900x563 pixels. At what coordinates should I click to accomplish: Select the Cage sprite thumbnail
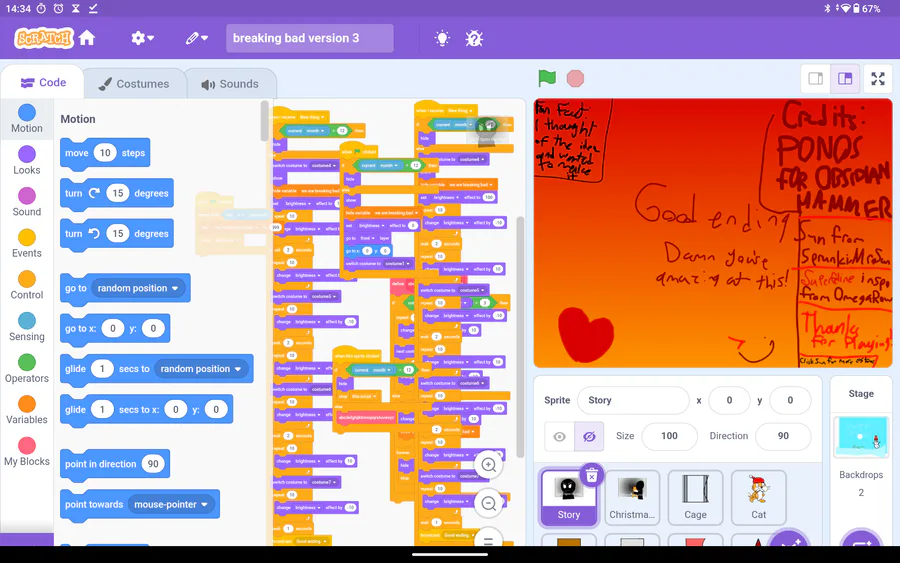pyautogui.click(x=695, y=497)
